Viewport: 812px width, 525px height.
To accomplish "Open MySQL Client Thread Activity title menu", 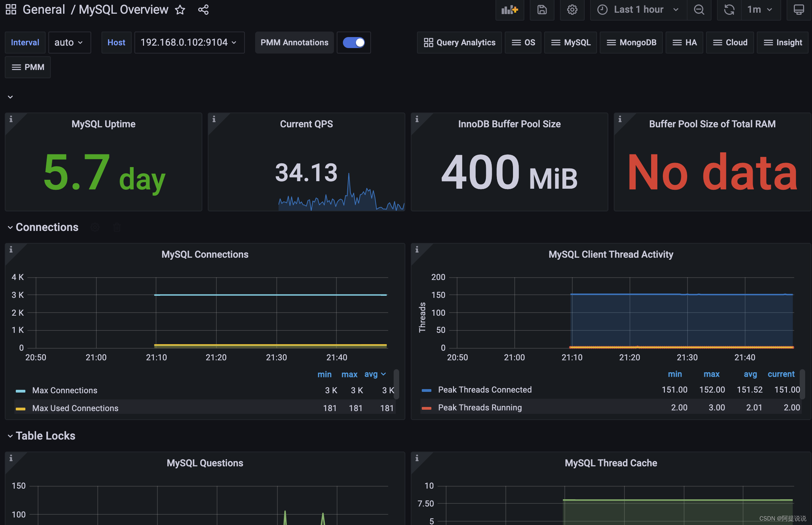I will coord(611,254).
